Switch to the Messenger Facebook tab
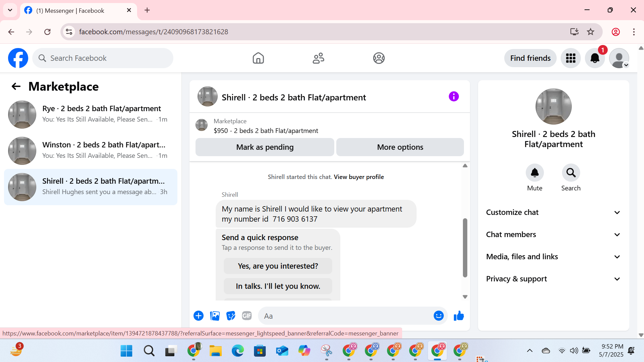Image resolution: width=644 pixels, height=362 pixels. tap(79, 10)
